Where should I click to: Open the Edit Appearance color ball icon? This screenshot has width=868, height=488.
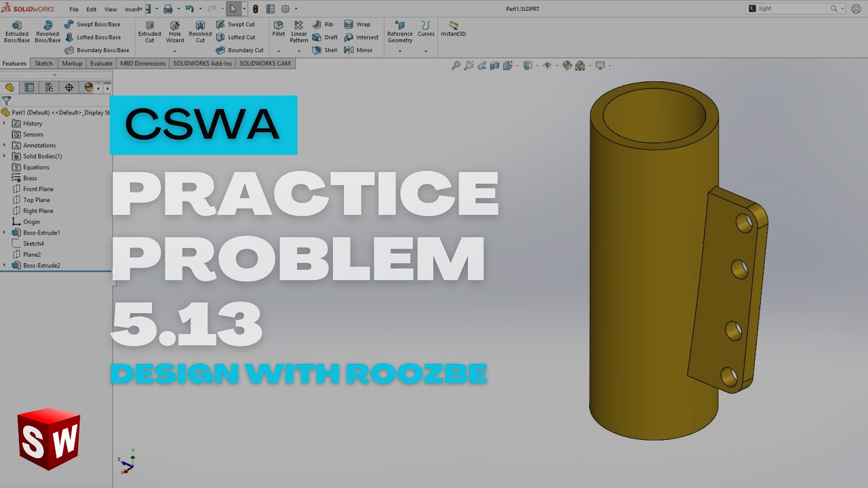(x=567, y=66)
